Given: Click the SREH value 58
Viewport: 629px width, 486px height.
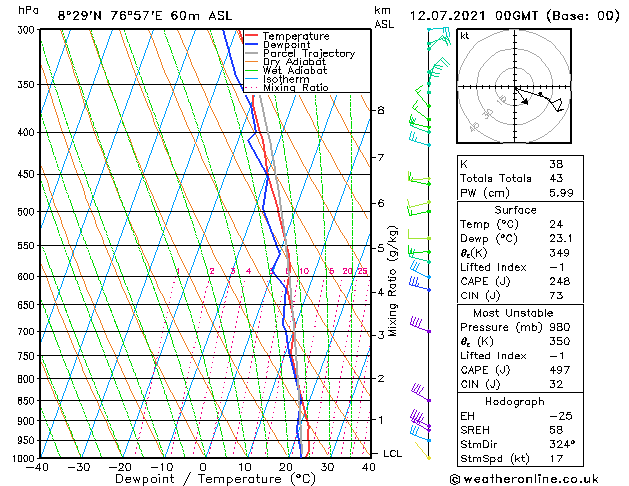Looking at the screenshot, I should click(x=556, y=430).
